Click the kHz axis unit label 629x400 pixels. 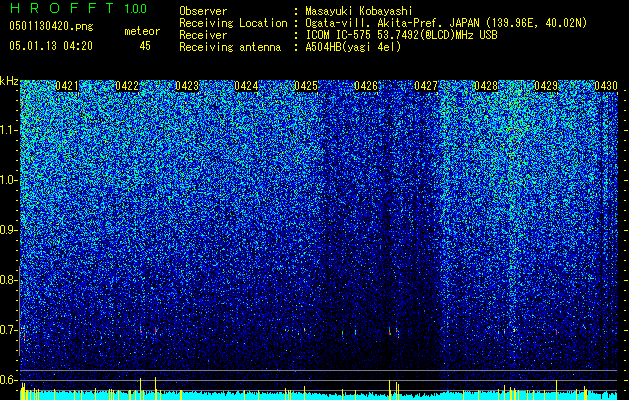coord(9,81)
